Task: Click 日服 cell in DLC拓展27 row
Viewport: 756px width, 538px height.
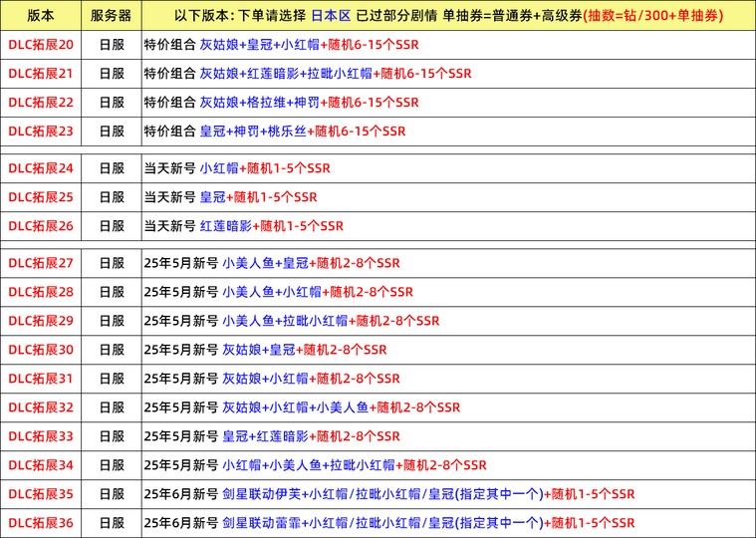Action: point(112,263)
